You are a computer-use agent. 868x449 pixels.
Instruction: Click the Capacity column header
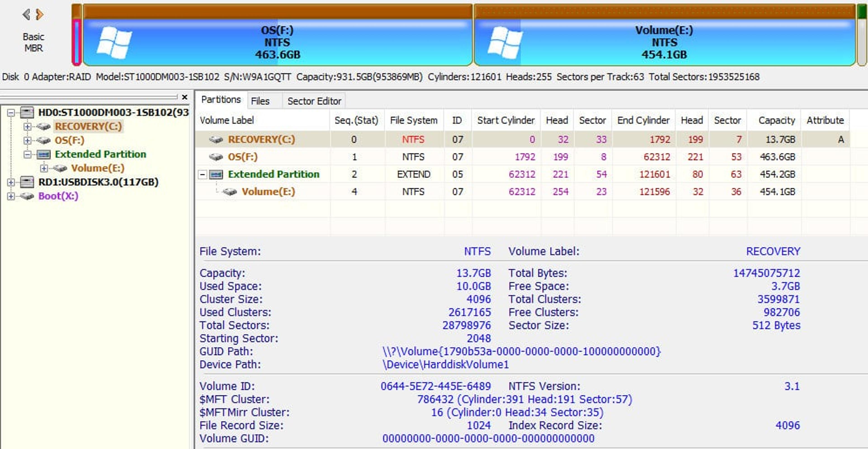(x=776, y=120)
